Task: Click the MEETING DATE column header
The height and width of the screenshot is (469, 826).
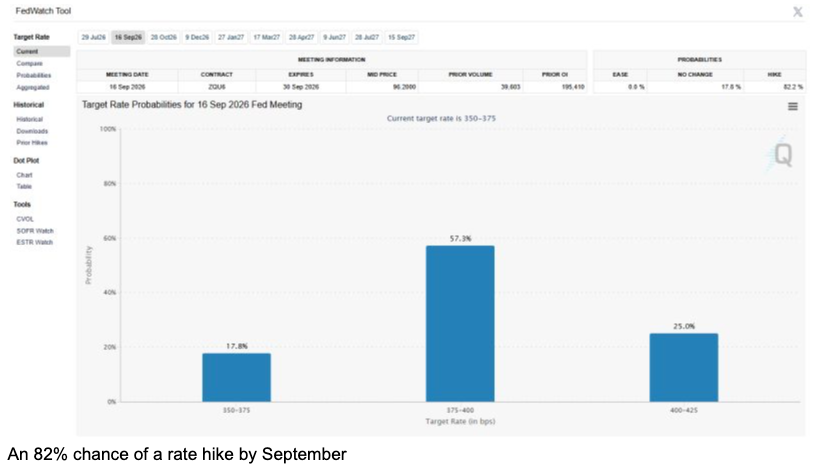Action: click(127, 74)
